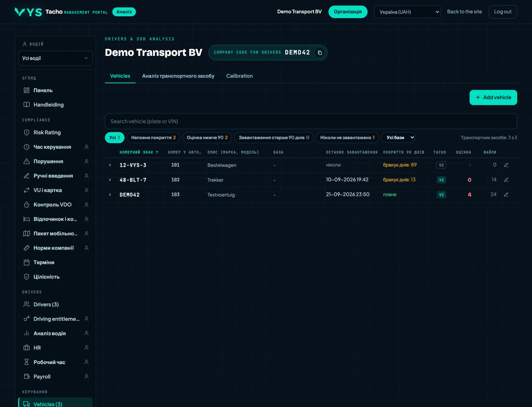Viewport: 532px width, 407px height.
Task: Open Drivers (3) sidebar item
Action: [x=55, y=305]
